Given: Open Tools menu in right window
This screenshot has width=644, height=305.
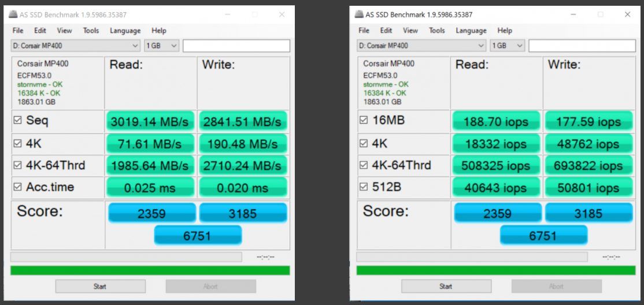Looking at the screenshot, I should coord(436,31).
